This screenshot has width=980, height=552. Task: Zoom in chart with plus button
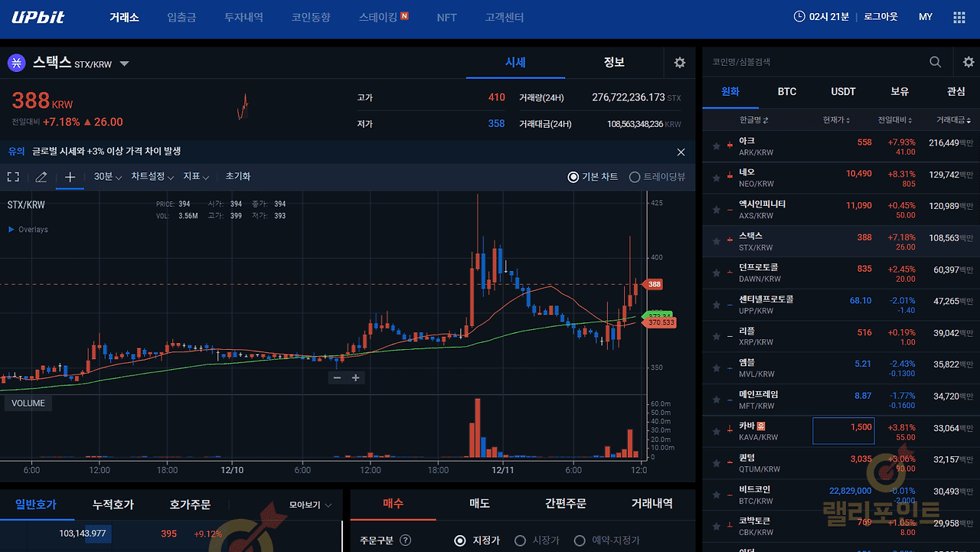pyautogui.click(x=355, y=377)
